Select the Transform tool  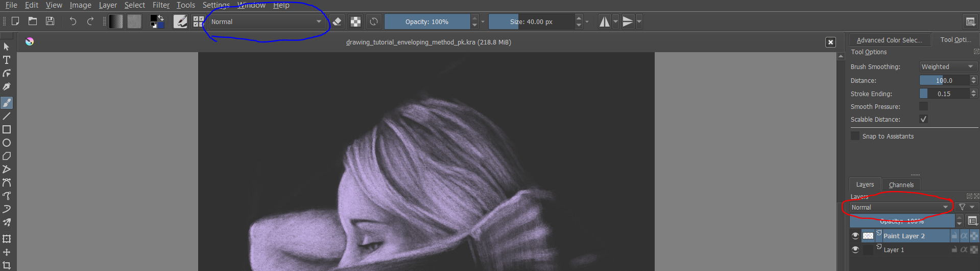click(x=7, y=239)
